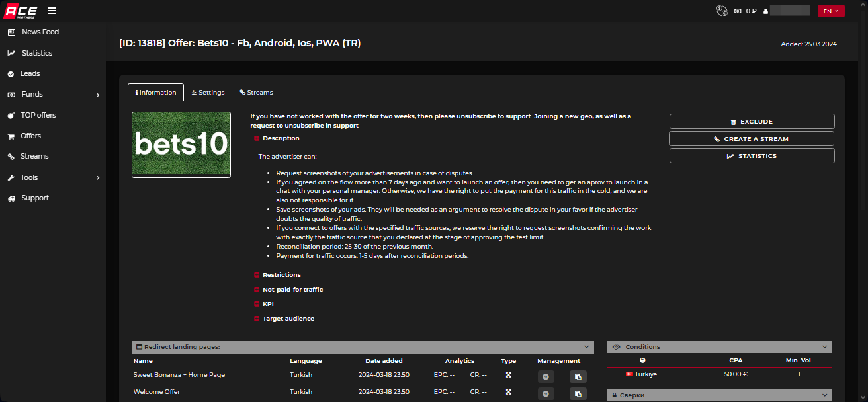Click the 50.00 € CPA value
868x402 pixels.
(x=735, y=374)
